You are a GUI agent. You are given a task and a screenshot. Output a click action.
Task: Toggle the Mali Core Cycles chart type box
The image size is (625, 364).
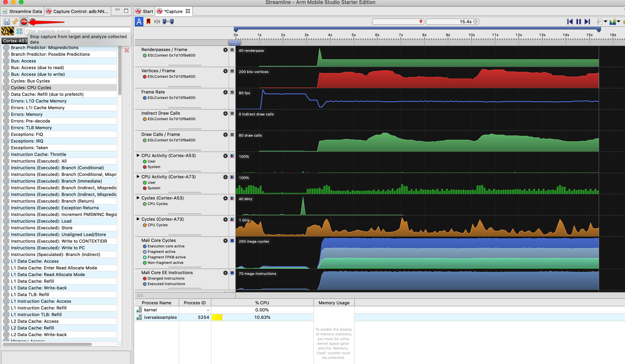(x=232, y=241)
